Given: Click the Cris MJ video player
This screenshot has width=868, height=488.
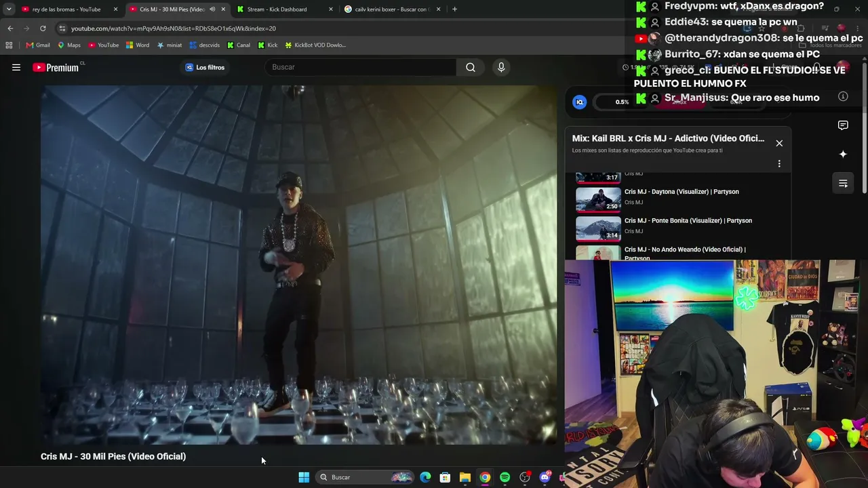Looking at the screenshot, I should [298, 265].
